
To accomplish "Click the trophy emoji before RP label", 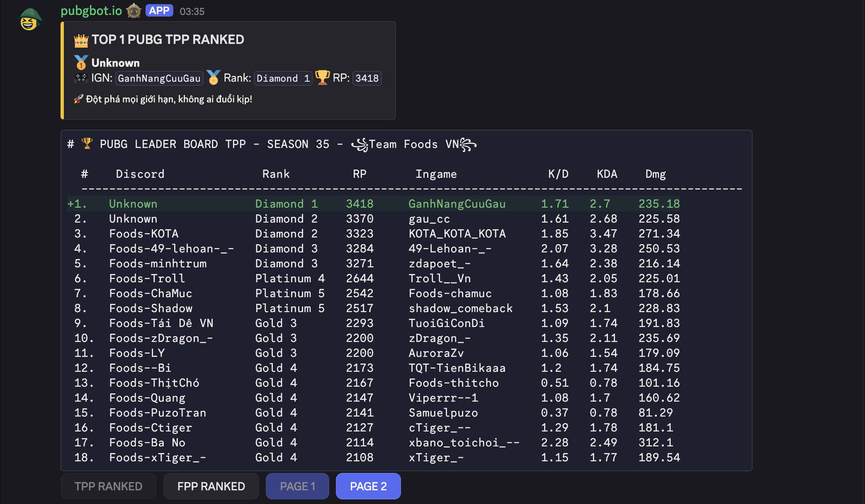I will click(x=322, y=78).
